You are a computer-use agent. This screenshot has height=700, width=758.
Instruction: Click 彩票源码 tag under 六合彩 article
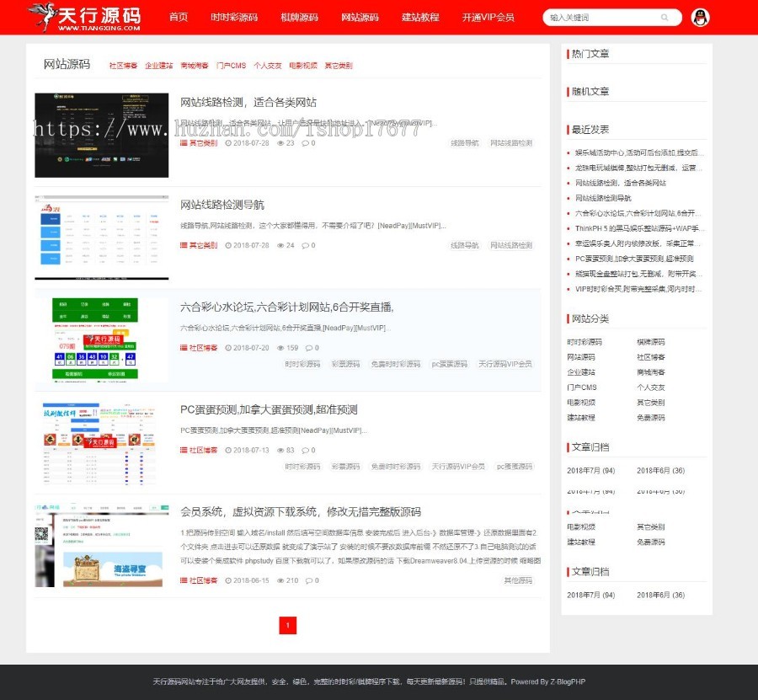point(345,364)
